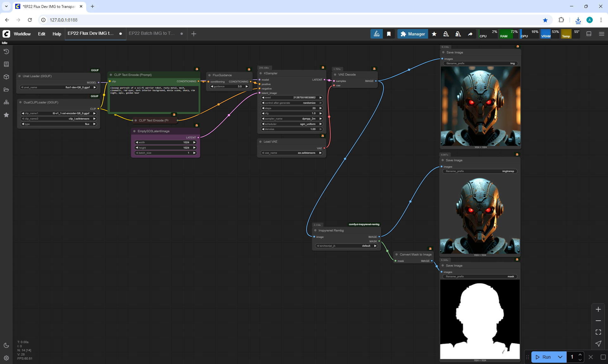The width and height of the screenshot is (608, 364).
Task: Toggle the KSampler node collapse dot
Action: pyautogui.click(x=261, y=73)
